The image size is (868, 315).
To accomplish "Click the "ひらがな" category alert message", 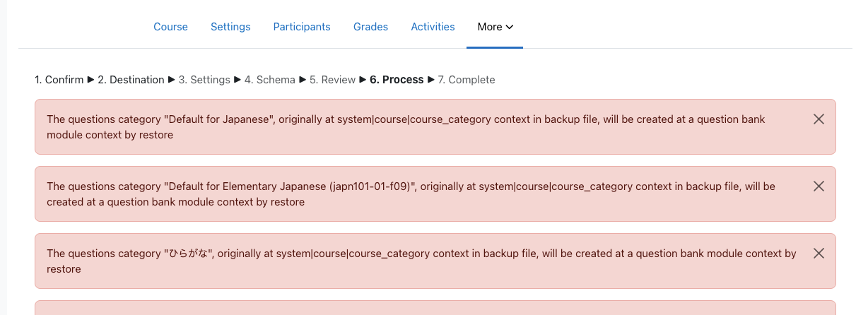I will click(x=421, y=261).
